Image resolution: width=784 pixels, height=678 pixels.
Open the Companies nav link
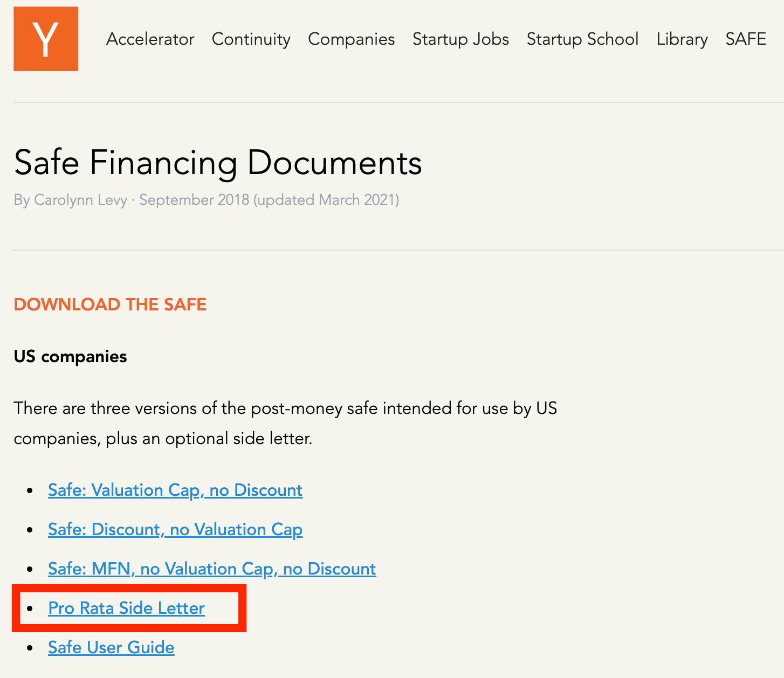tap(351, 39)
